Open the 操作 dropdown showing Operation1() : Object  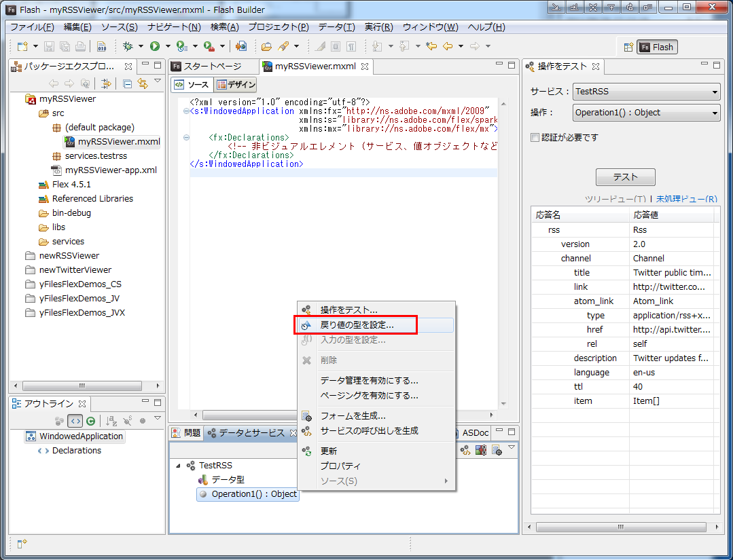click(647, 113)
